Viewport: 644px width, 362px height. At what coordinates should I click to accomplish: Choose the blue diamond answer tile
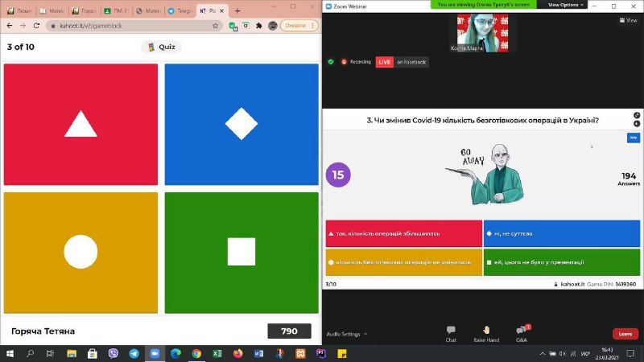[x=242, y=124]
